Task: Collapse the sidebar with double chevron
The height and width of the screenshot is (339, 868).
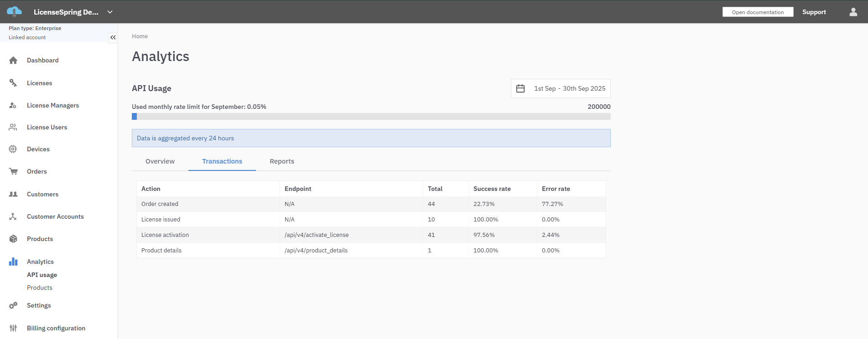Action: pyautogui.click(x=113, y=37)
